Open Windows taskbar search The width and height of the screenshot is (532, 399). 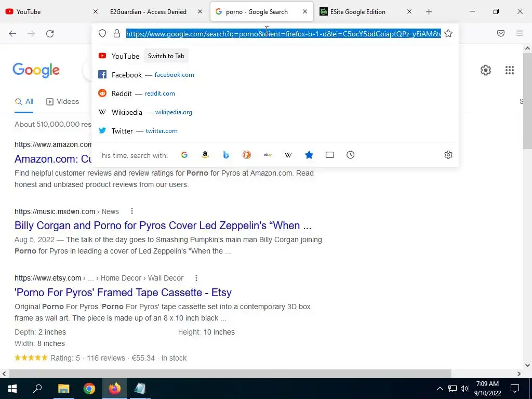point(37,389)
